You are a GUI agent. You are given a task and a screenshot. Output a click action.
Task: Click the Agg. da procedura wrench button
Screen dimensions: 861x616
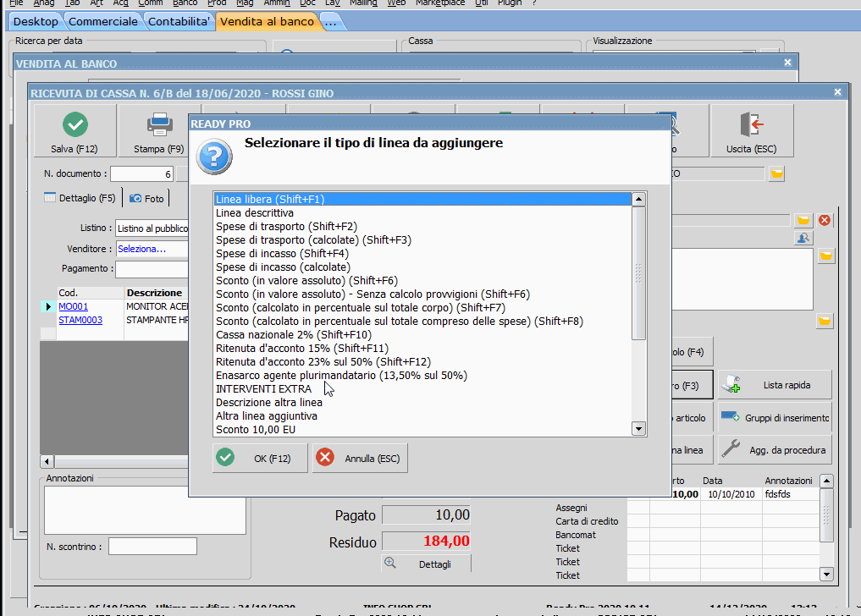pyautogui.click(x=774, y=450)
